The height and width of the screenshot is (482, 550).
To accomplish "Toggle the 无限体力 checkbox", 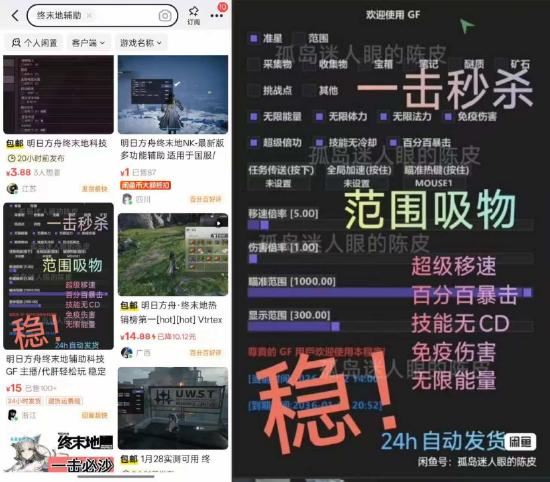I will [319, 116].
